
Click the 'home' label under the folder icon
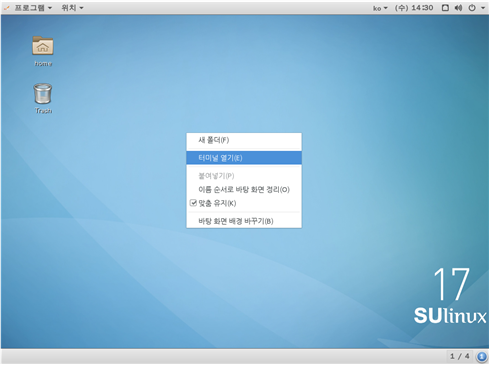43,63
